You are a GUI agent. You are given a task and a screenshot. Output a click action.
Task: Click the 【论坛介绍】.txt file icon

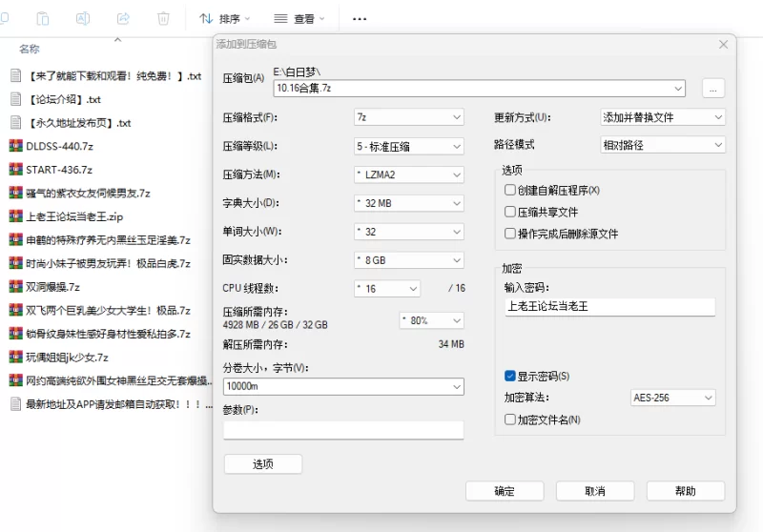(x=15, y=99)
